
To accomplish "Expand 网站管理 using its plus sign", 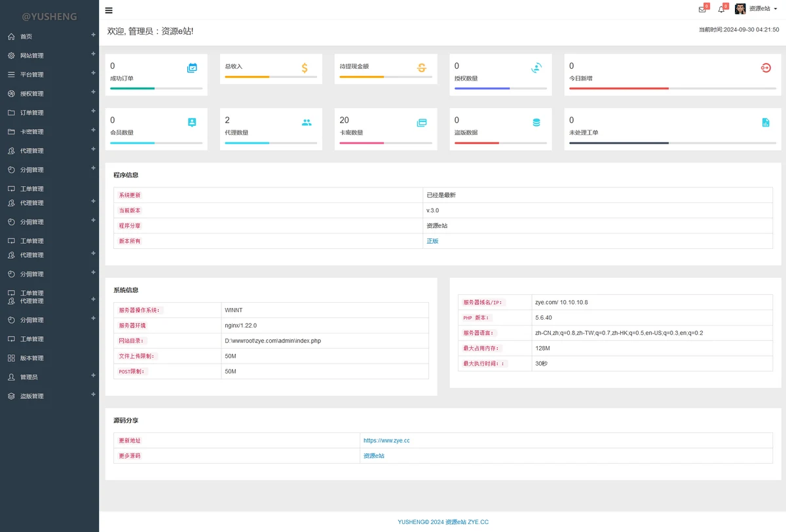I will click(x=93, y=54).
